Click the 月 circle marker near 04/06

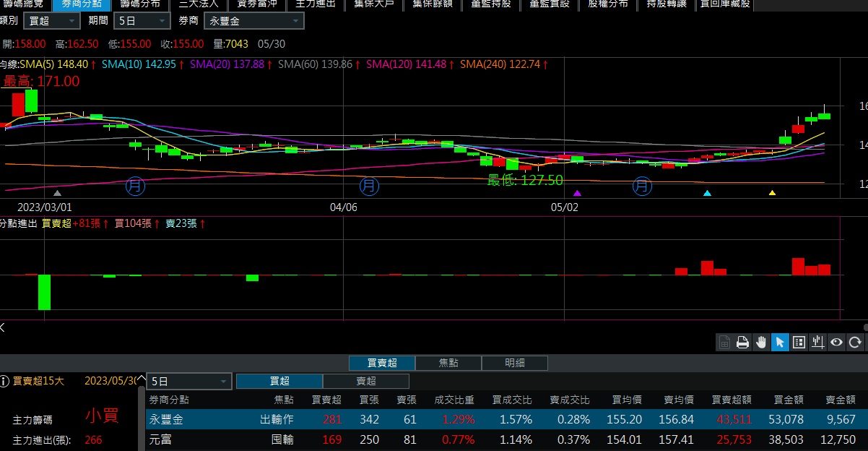[x=370, y=186]
